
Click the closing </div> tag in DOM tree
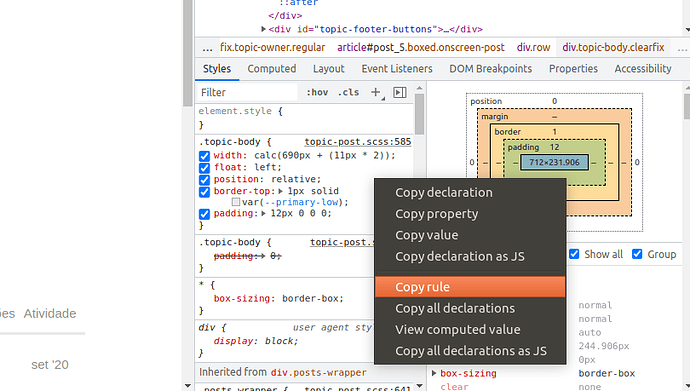click(285, 16)
